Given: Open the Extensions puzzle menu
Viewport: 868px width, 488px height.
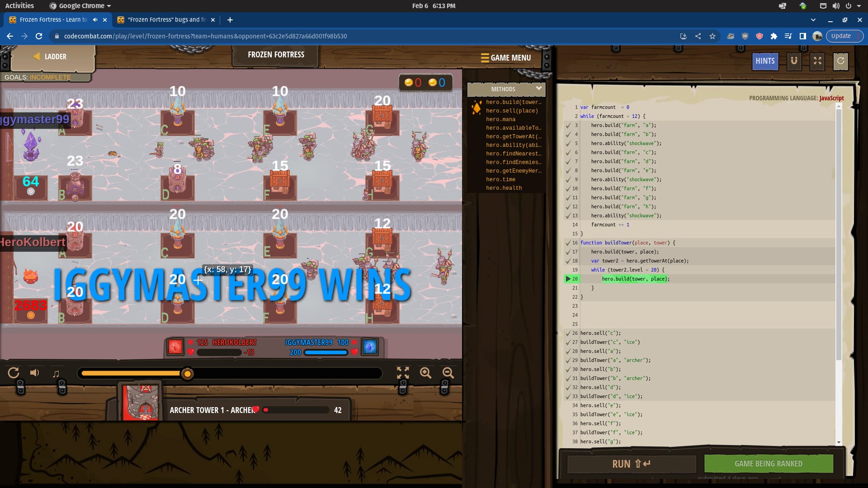Looking at the screenshot, I should click(x=774, y=36).
